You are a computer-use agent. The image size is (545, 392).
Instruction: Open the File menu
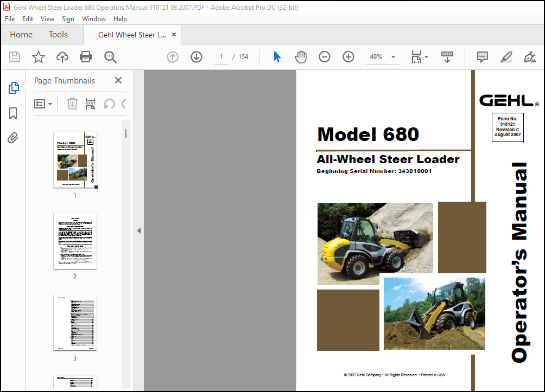click(x=10, y=19)
